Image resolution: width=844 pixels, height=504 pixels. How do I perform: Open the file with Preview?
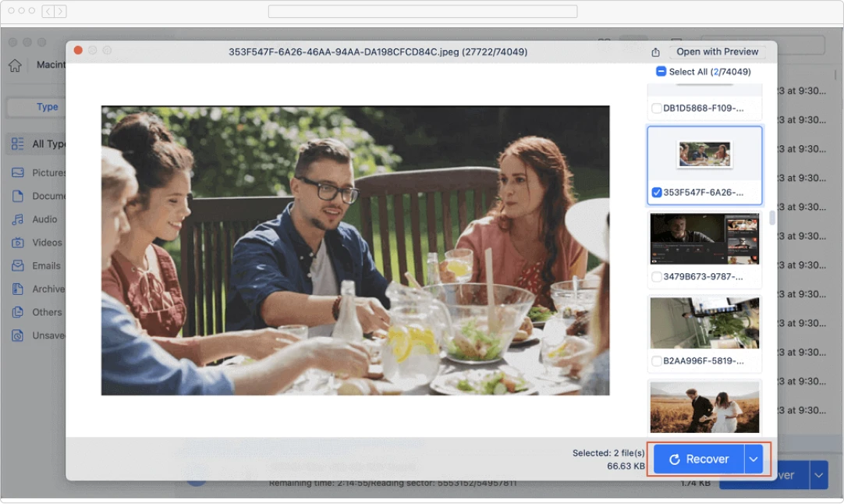[717, 51]
